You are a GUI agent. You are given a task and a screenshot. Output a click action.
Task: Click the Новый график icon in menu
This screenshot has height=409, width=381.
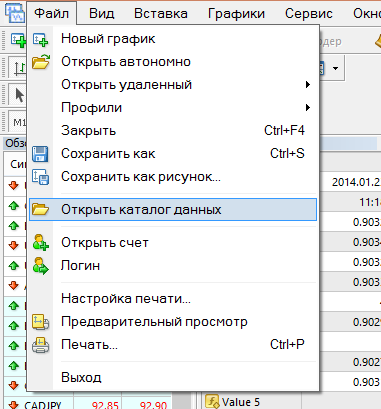40,39
